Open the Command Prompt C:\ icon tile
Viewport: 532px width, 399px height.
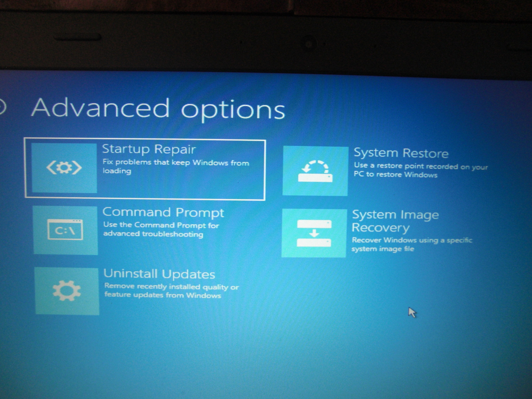pyautogui.click(x=65, y=230)
